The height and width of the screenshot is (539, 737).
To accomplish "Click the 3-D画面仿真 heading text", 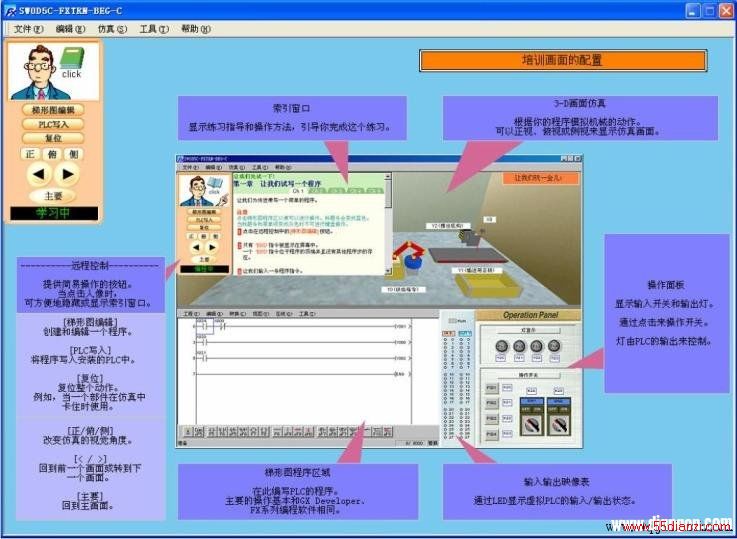I will coord(580,102).
